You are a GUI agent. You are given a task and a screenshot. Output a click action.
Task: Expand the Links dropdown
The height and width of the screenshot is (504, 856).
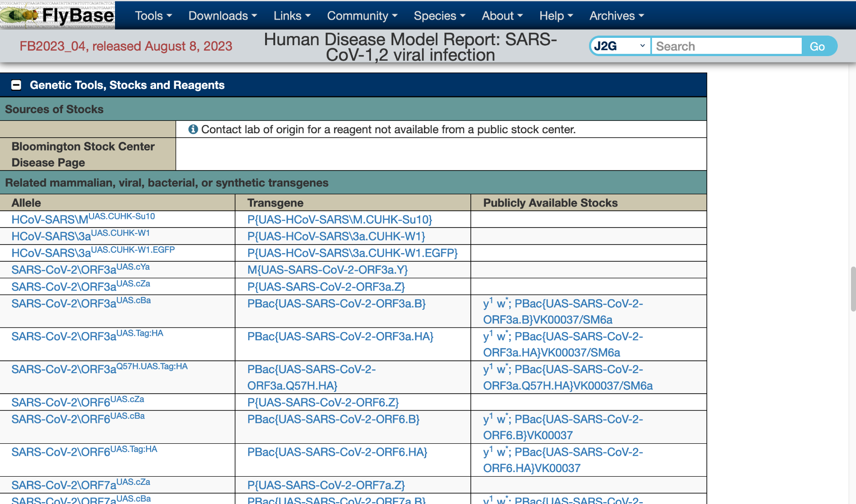(292, 16)
